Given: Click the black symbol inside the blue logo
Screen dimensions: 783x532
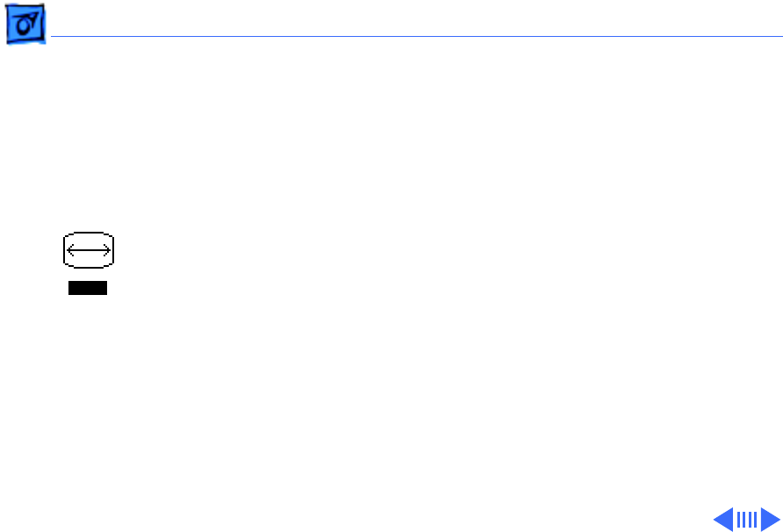Looking at the screenshot, I should 26,24.
